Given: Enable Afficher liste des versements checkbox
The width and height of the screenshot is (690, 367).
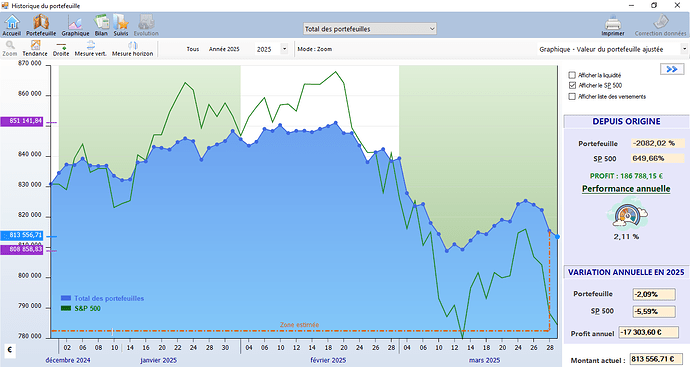Looking at the screenshot, I should [x=572, y=96].
